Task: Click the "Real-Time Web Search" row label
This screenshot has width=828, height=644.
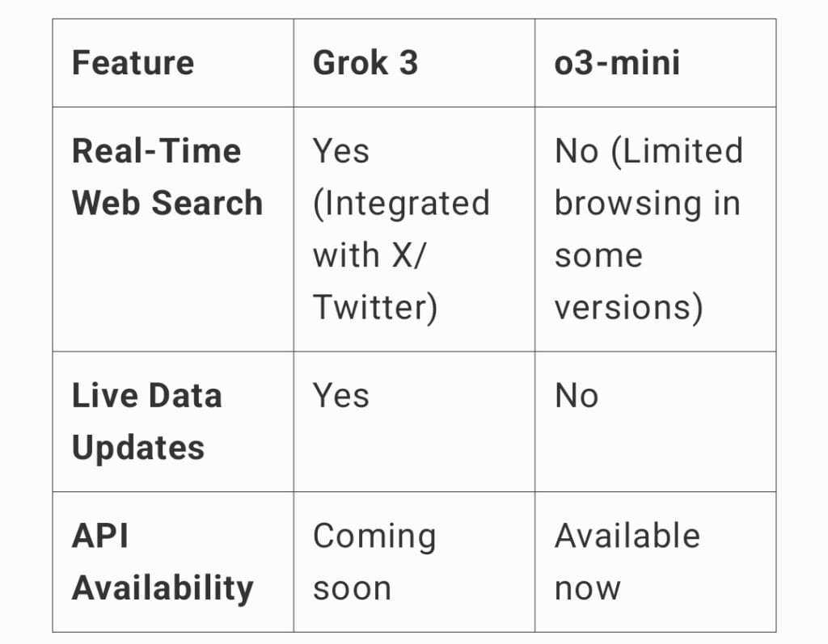Action: [167, 177]
